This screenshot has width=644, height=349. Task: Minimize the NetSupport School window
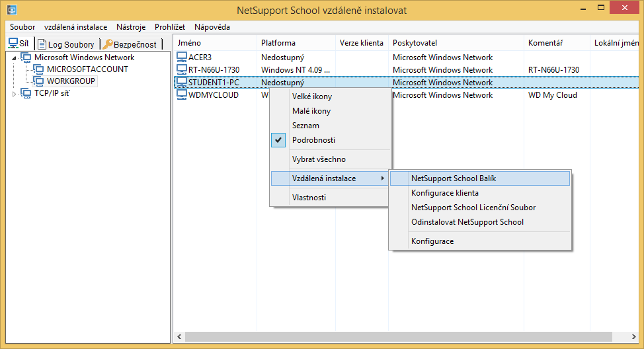[583, 8]
